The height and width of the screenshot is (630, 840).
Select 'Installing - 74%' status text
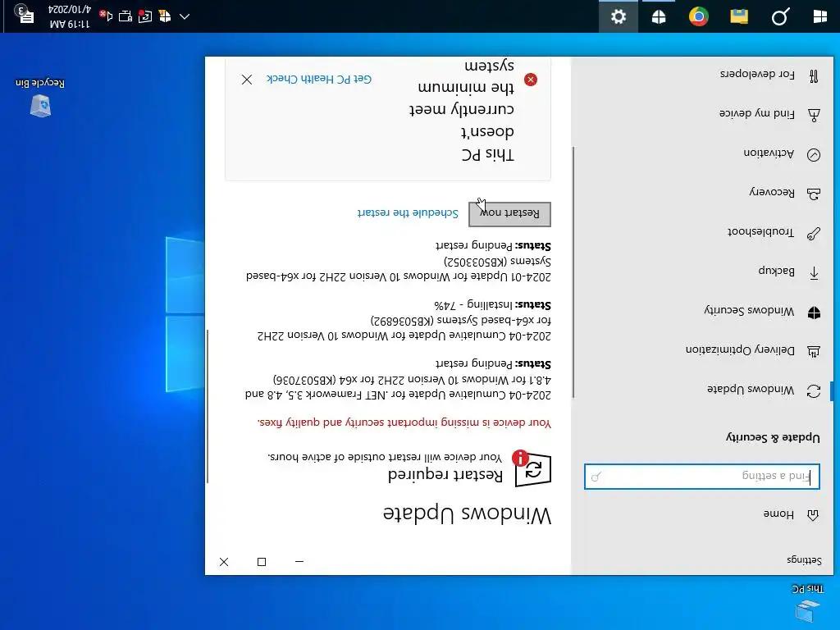[x=473, y=305]
